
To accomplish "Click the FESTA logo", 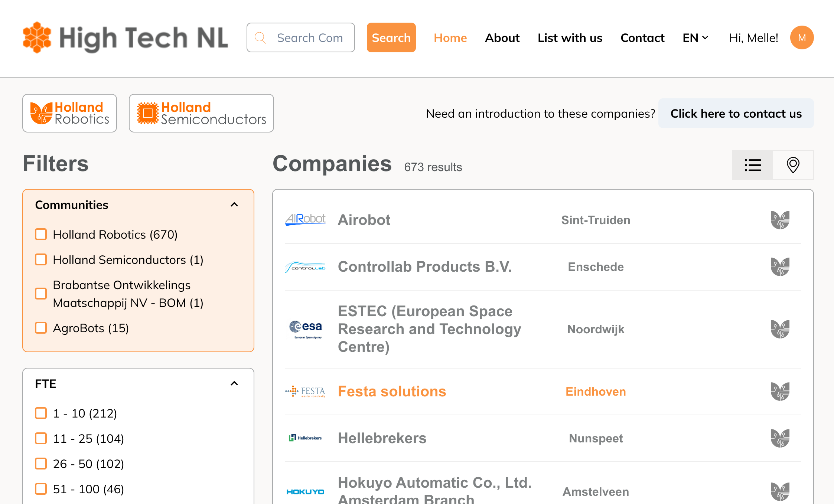I will pos(305,392).
